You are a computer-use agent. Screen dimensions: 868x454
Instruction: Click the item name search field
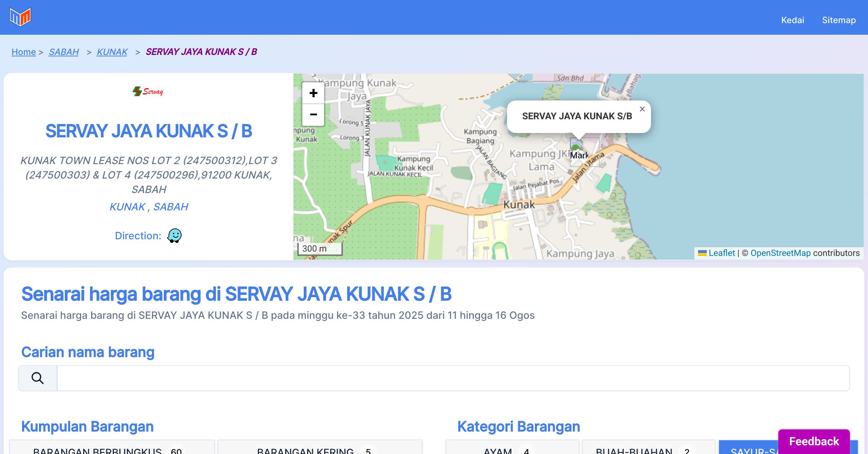[453, 378]
